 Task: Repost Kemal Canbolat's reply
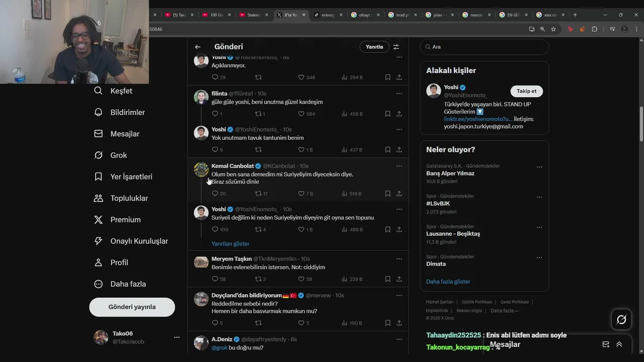pos(261,194)
